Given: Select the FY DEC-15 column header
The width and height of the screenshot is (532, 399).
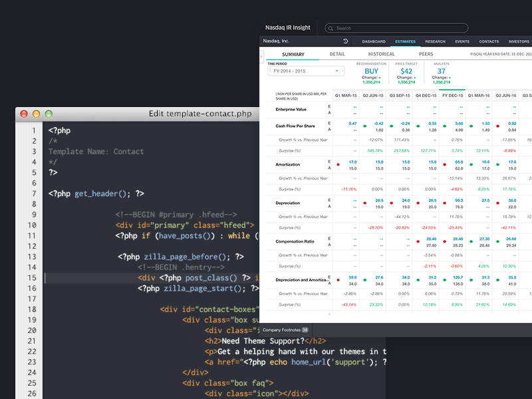Looking at the screenshot, I should click(x=452, y=96).
